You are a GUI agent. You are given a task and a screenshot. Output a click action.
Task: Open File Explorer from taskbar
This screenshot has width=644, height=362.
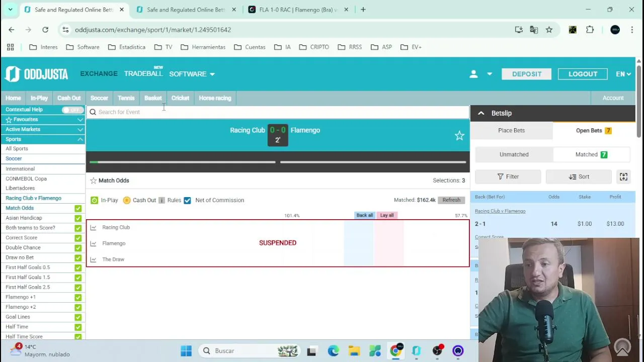point(354,351)
